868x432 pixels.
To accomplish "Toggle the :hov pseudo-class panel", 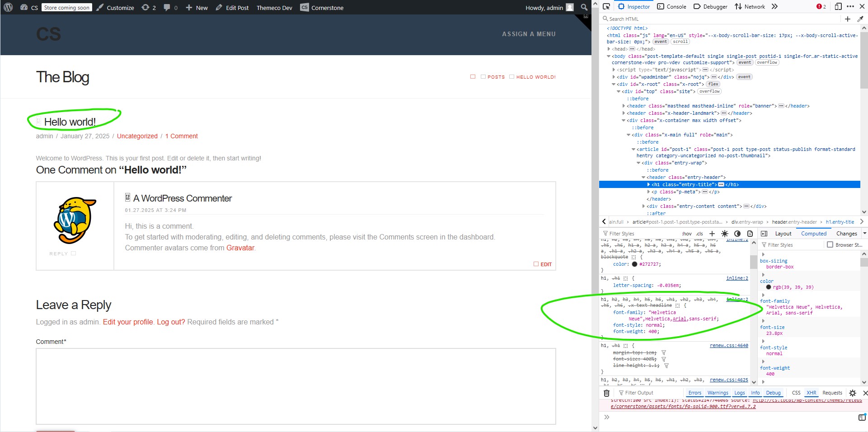I will point(686,234).
